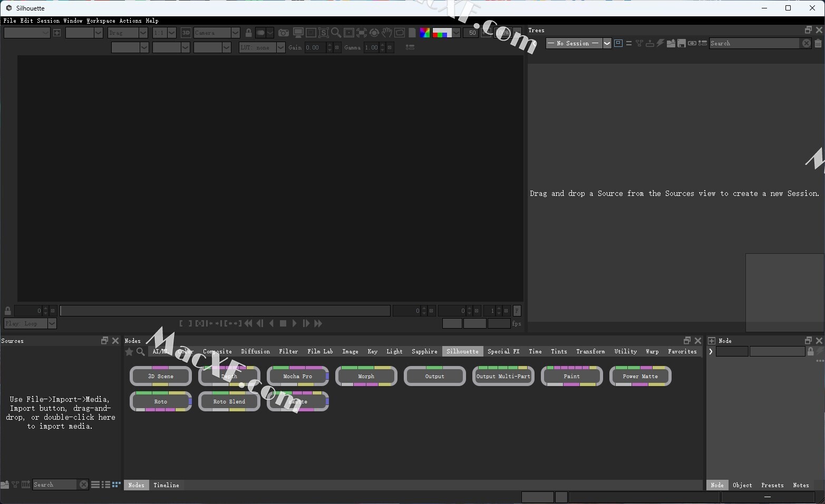Click the play forward triangle button
Screen dimensions: 825x504
tap(295, 323)
